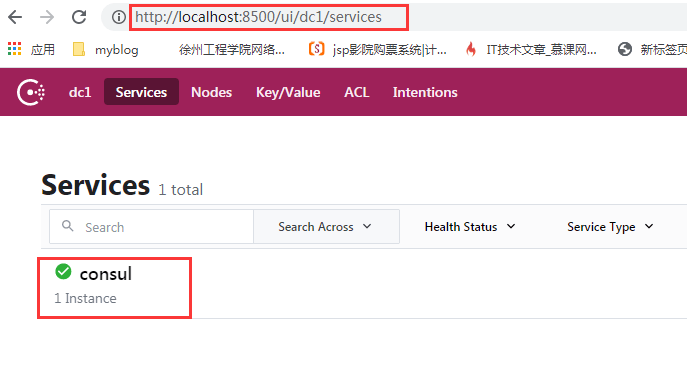687x371 pixels.
Task: Open the 徐州工程学院网络 bookmark
Action: (231, 49)
